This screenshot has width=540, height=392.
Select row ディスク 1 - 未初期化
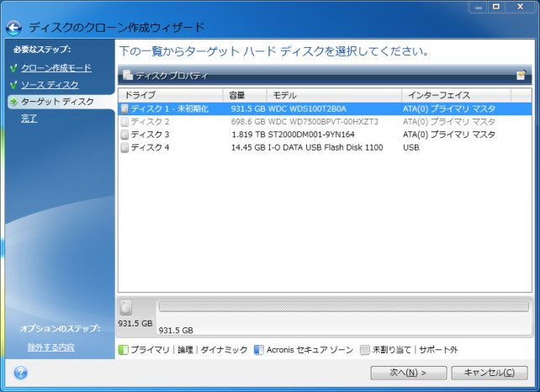click(325, 109)
